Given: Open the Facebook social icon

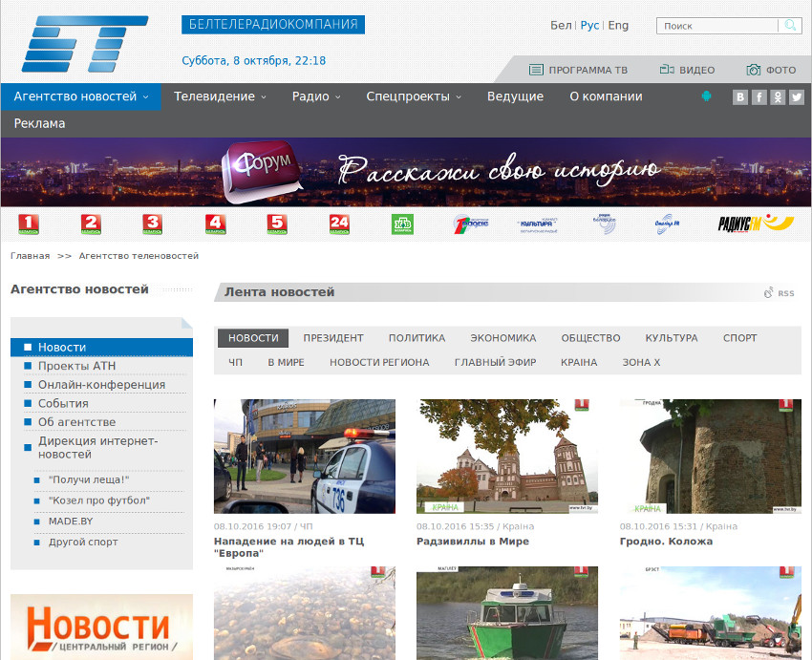Looking at the screenshot, I should pyautogui.click(x=759, y=96).
